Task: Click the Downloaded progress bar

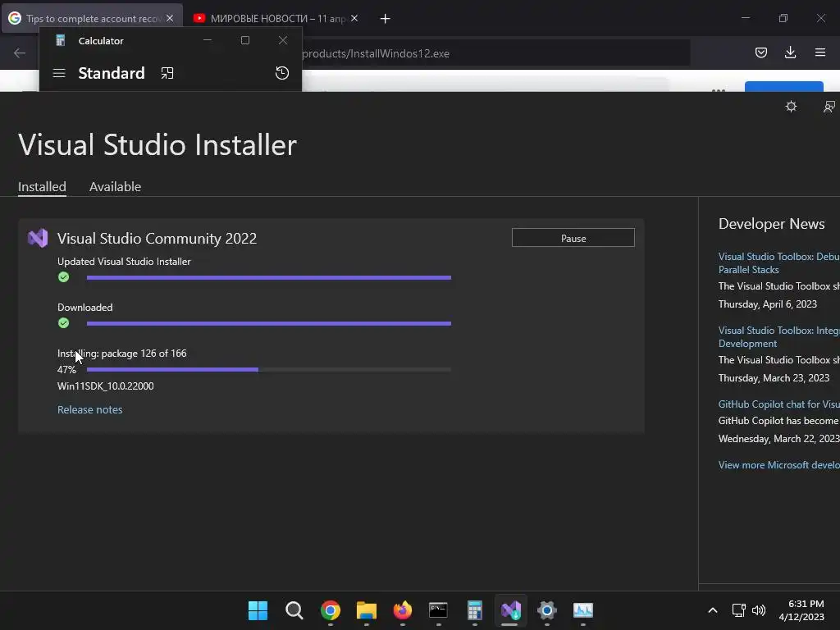Action: [269, 323]
